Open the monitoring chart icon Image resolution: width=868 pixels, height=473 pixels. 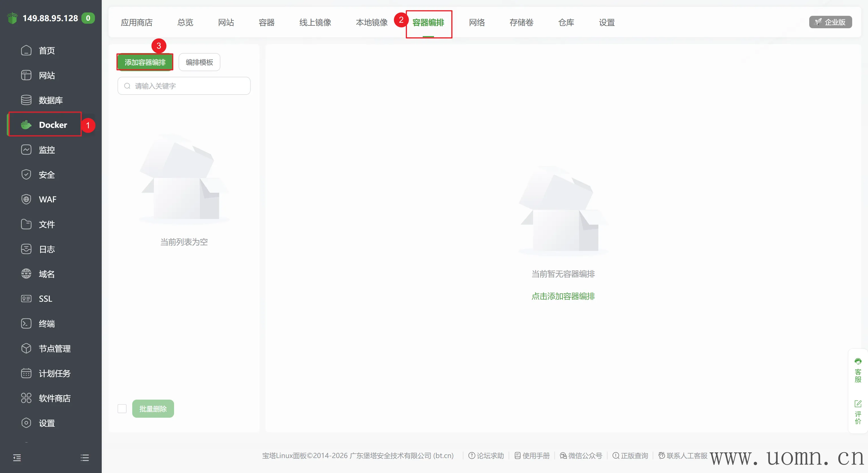(26, 150)
